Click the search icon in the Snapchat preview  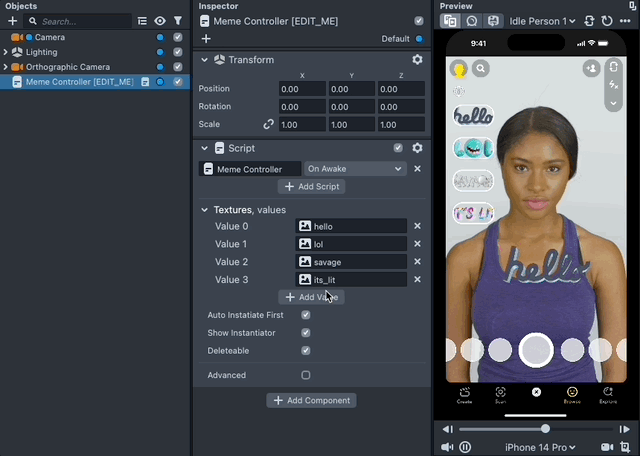click(482, 69)
